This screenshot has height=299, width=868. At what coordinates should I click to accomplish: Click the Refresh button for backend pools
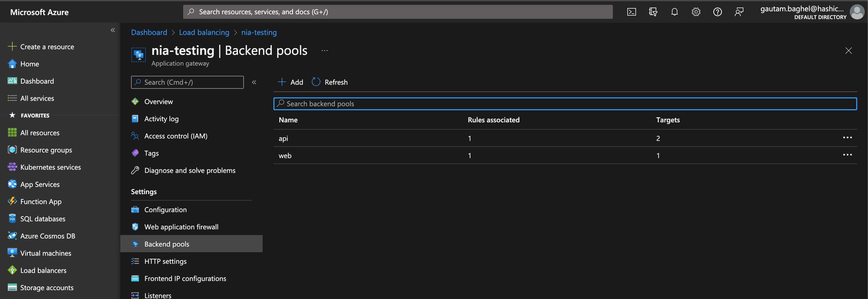330,82
